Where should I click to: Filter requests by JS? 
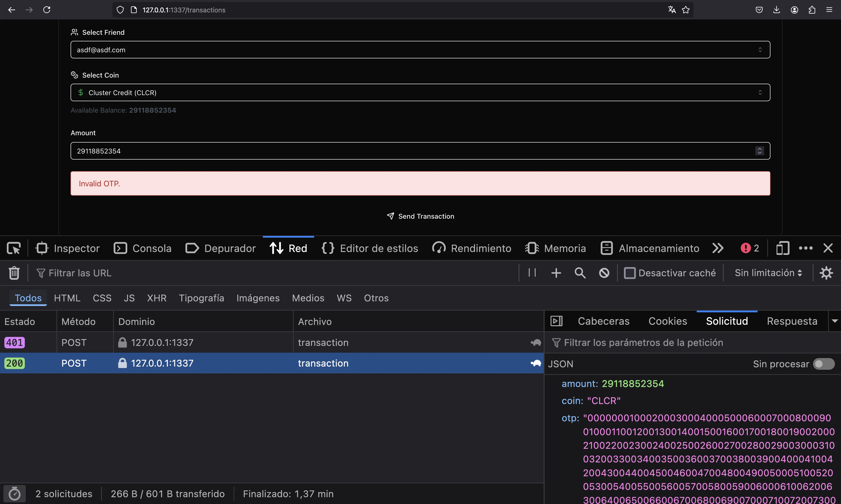pyautogui.click(x=129, y=298)
